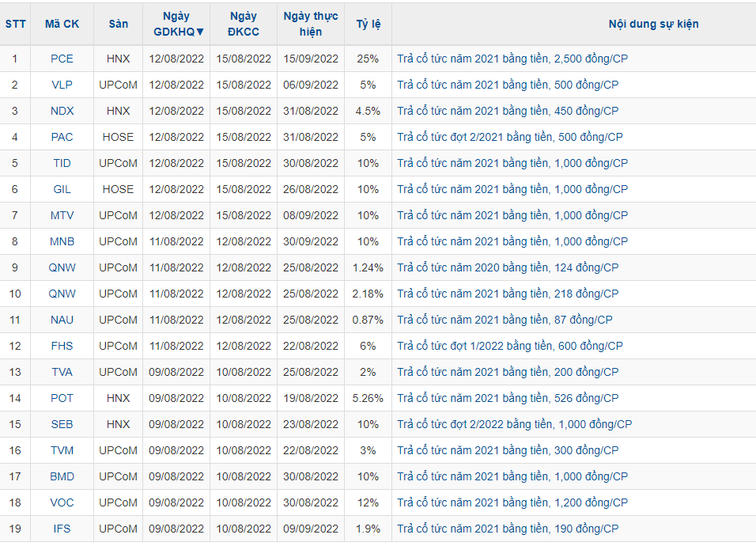Open VOC dividend 1,200 đồng/CP event

click(x=512, y=502)
